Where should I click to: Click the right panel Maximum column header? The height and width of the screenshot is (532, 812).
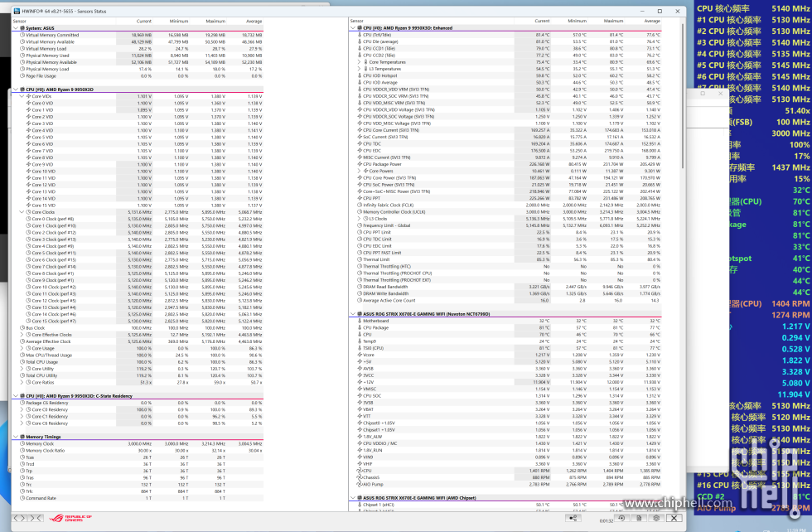613,21
